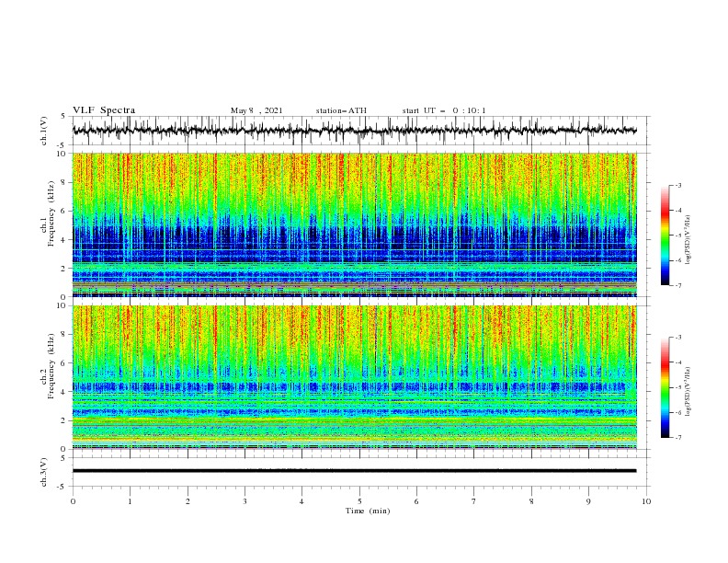
Task: Click the ch.3 flat black trace
Action: tap(354, 471)
